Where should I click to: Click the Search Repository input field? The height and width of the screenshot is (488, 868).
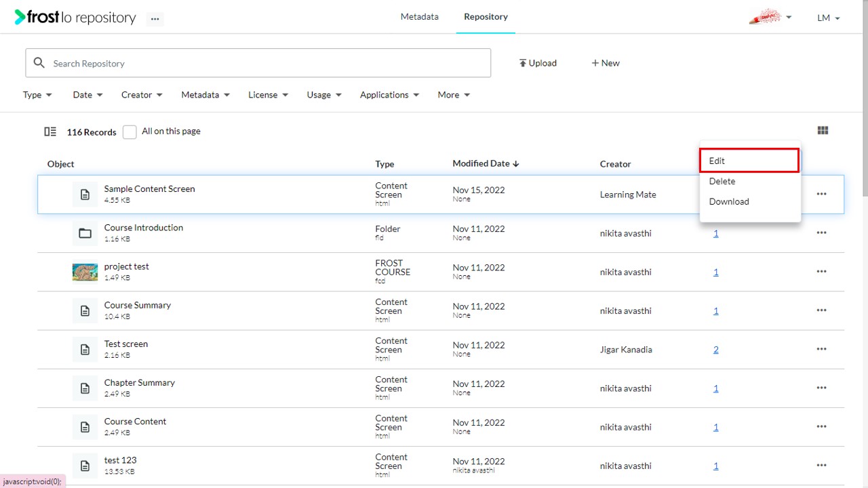(x=258, y=63)
